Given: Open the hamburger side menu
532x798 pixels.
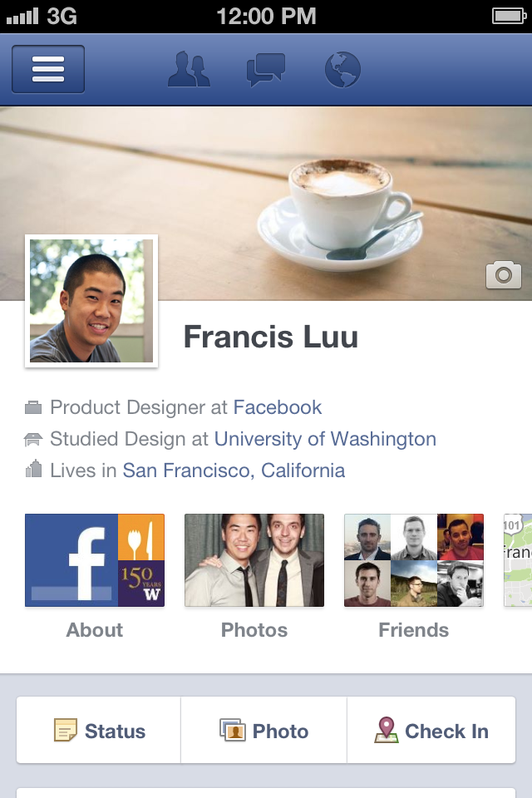Looking at the screenshot, I should click(48, 69).
